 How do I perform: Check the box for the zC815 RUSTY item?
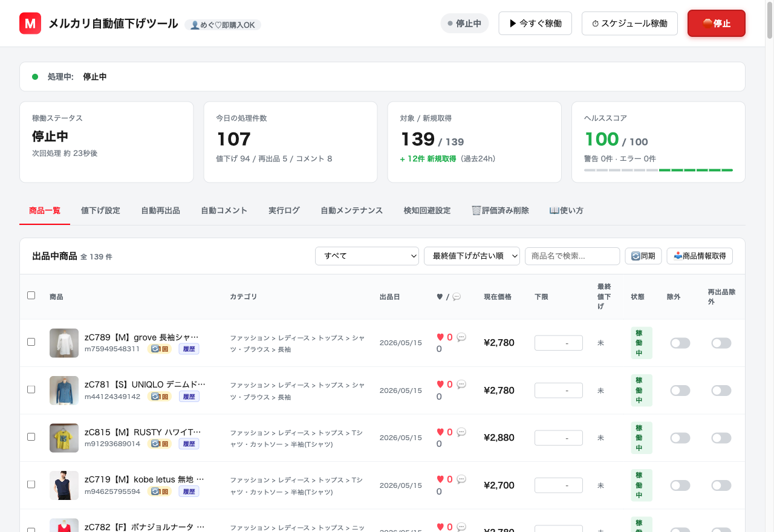tap(31, 437)
